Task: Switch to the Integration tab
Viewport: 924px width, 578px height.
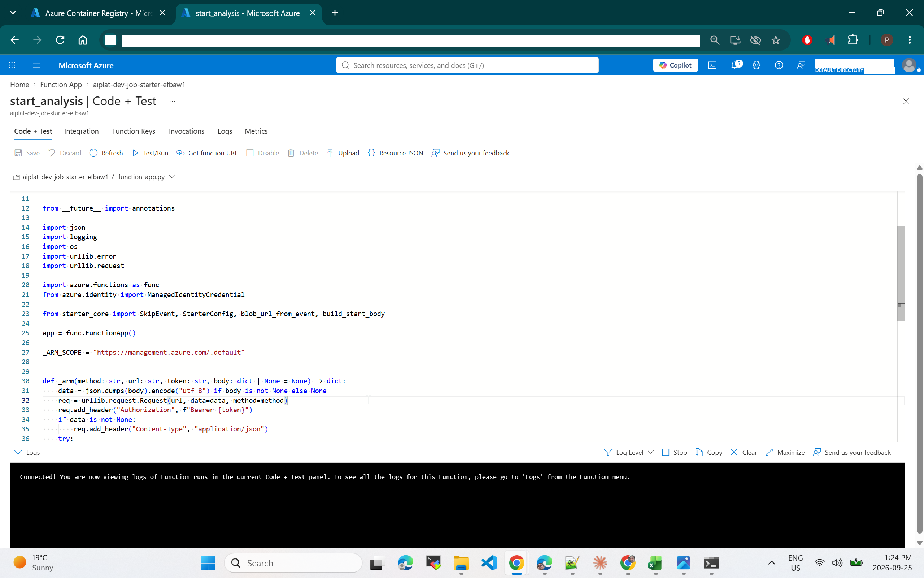Action: (x=81, y=131)
